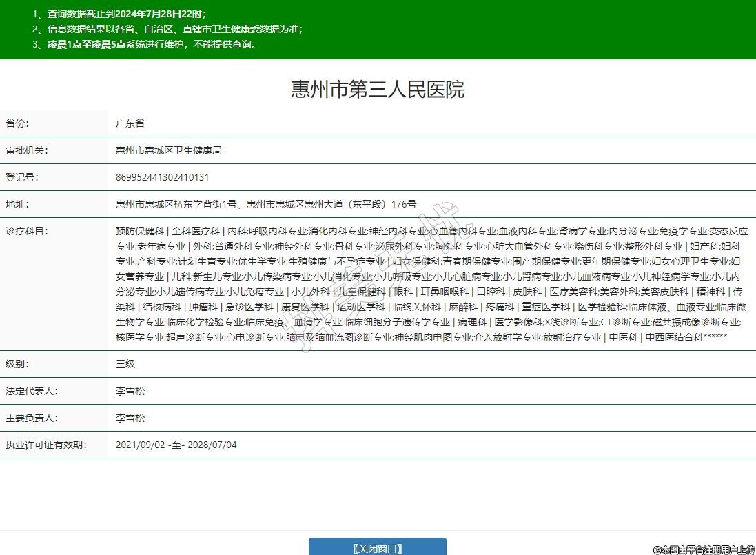Click the province value 广东省
This screenshot has height=555, width=756.
coord(130,123)
